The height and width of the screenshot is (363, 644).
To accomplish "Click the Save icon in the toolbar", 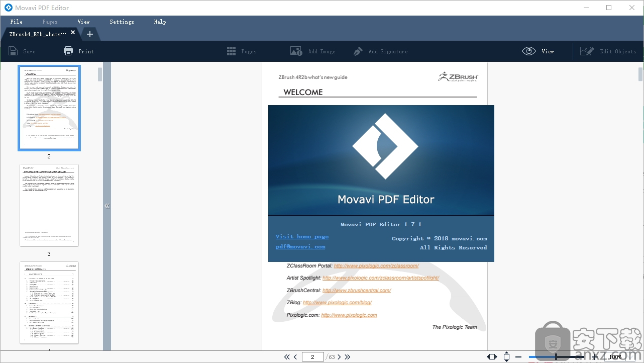I will (13, 51).
